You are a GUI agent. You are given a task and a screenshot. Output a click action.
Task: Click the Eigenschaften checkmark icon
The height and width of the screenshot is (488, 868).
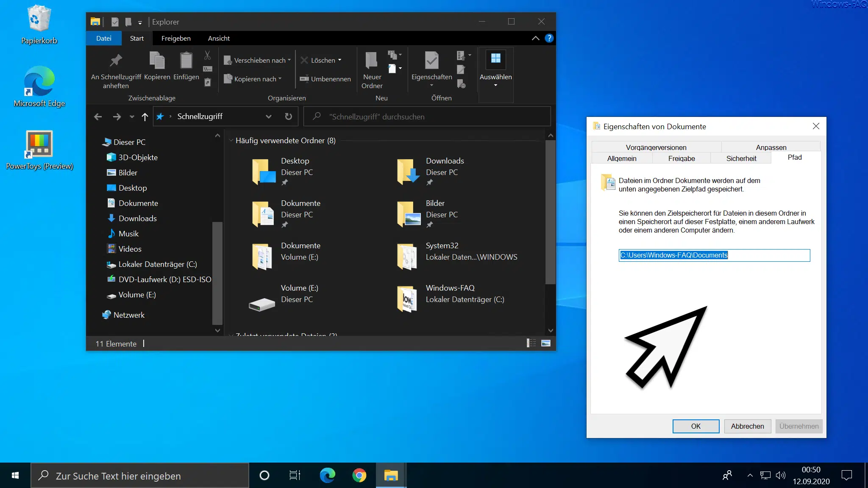pyautogui.click(x=431, y=61)
